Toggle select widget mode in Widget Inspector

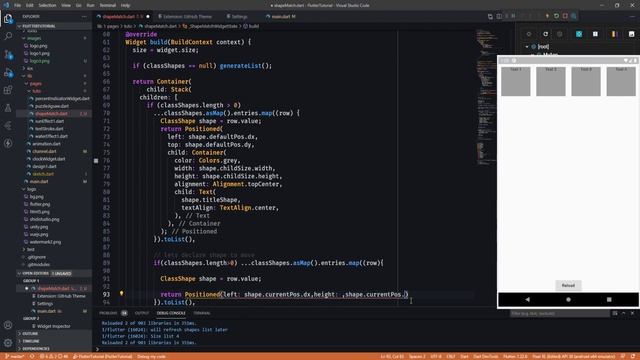click(x=529, y=34)
